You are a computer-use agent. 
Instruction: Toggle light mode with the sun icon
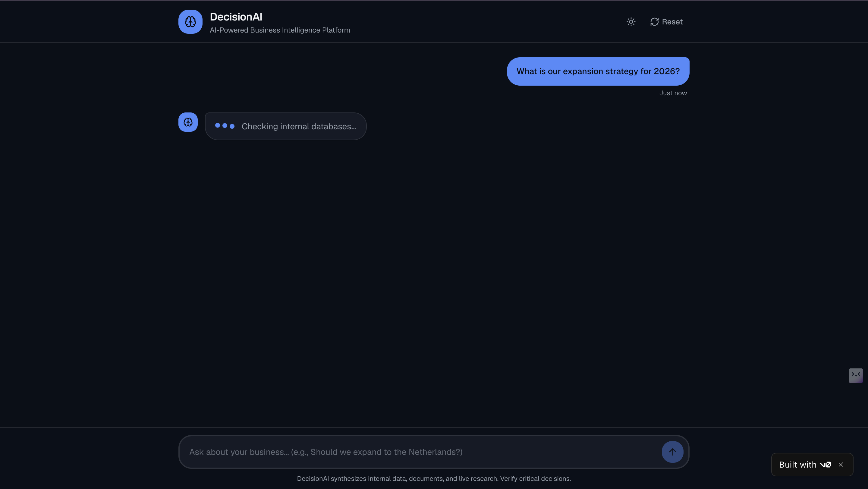631,22
